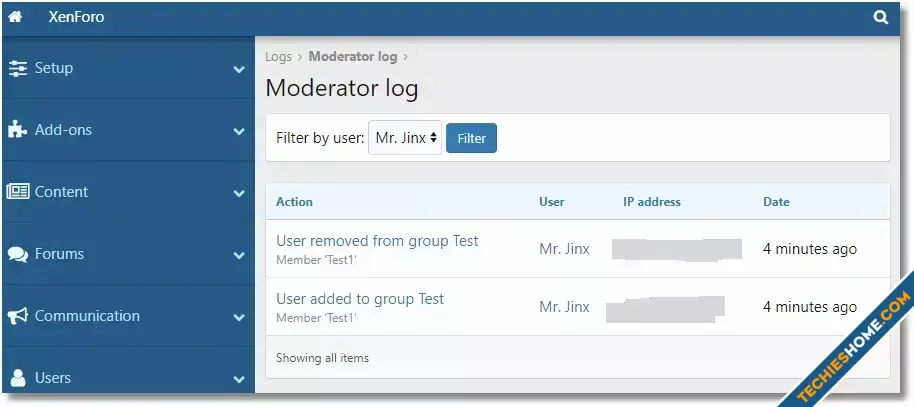Click redacted IP in removed-from-group row

tap(677, 249)
